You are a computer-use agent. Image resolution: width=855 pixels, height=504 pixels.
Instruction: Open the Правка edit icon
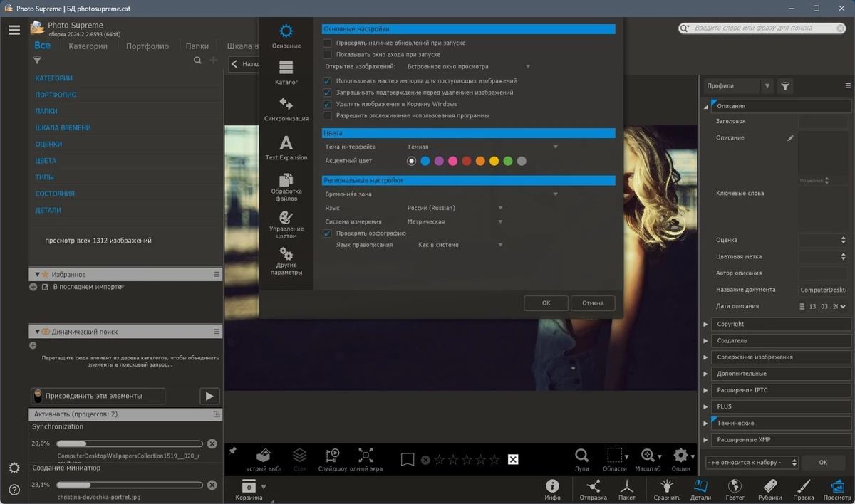coord(804,490)
